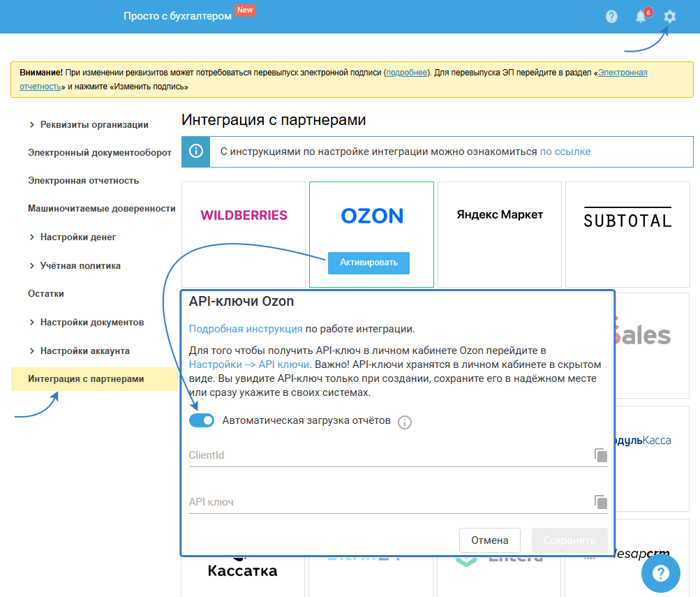
Task: Open the подробнее link in warning
Action: [407, 73]
